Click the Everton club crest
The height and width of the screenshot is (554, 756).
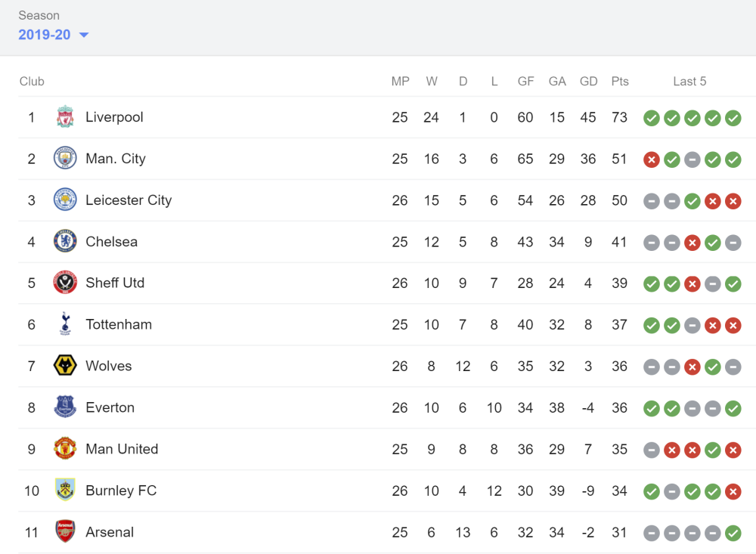click(65, 407)
